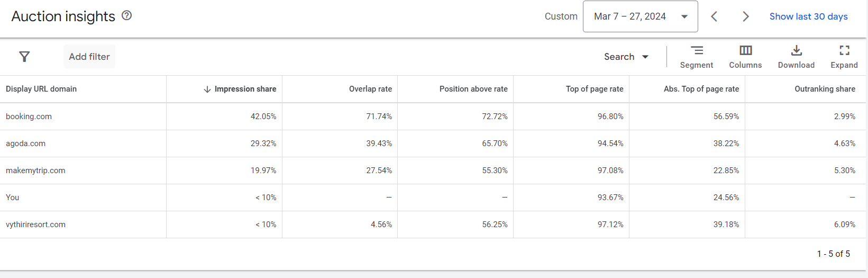Viewport: 868px width, 278px height.
Task: Sort by Display URL domain header
Action: point(41,89)
